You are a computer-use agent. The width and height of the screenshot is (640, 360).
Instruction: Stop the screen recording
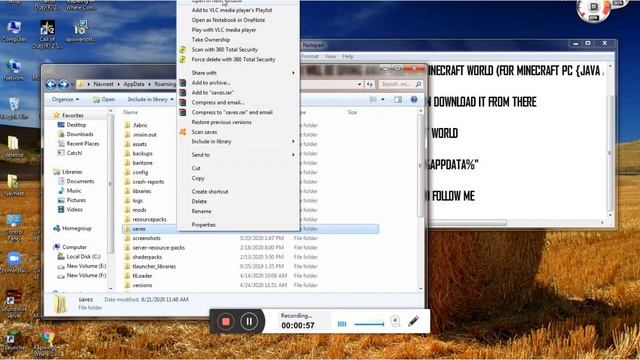pos(225,322)
